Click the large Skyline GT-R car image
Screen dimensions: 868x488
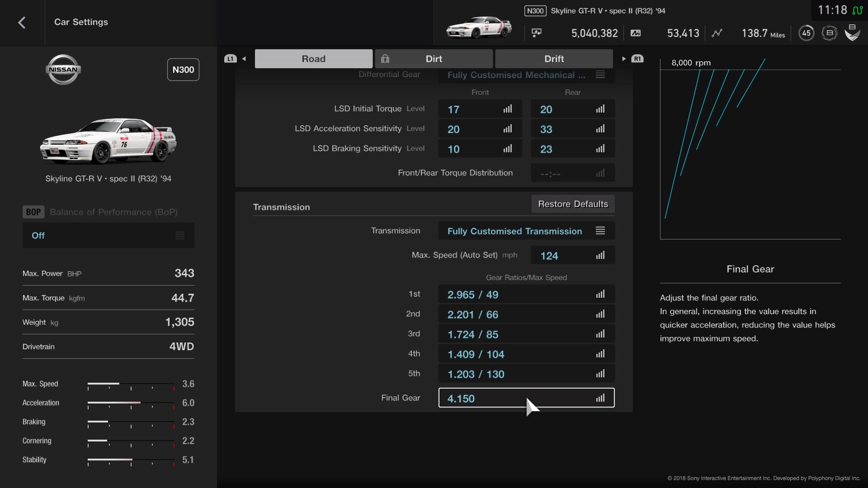click(x=108, y=141)
